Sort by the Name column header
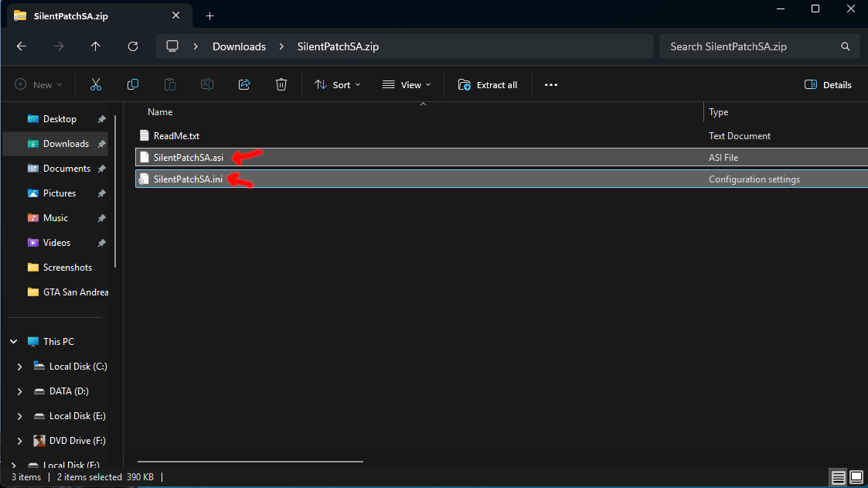Image resolution: width=868 pixels, height=488 pixels. tap(160, 112)
